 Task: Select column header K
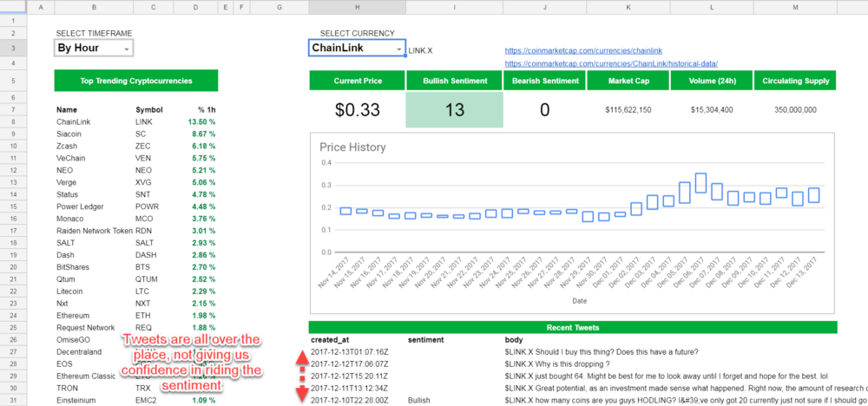pyautogui.click(x=628, y=7)
